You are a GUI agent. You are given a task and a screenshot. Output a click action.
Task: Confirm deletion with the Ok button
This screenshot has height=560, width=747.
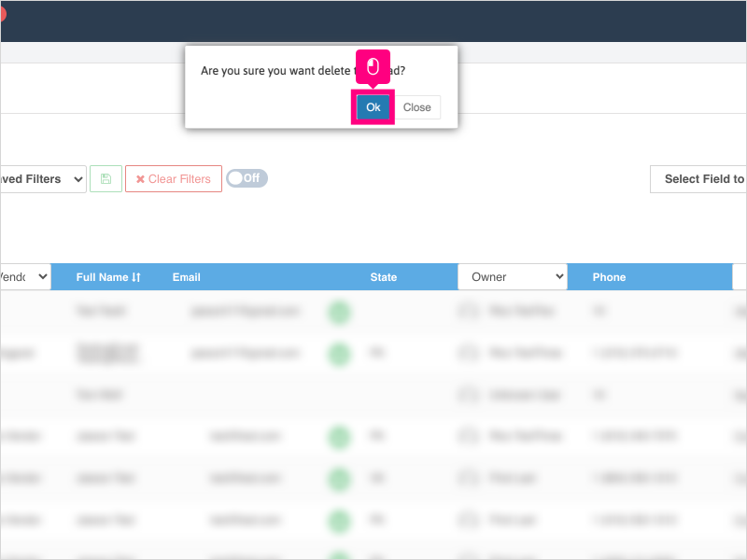point(373,107)
